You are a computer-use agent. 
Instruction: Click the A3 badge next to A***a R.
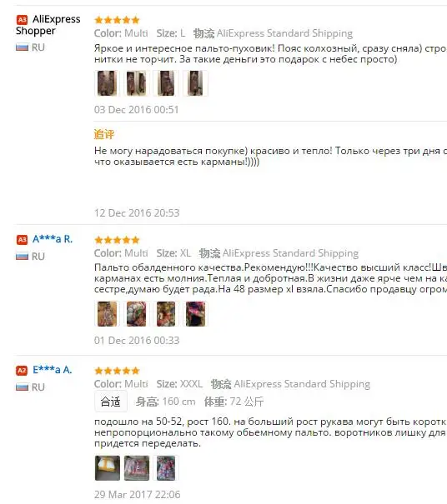[22, 240]
